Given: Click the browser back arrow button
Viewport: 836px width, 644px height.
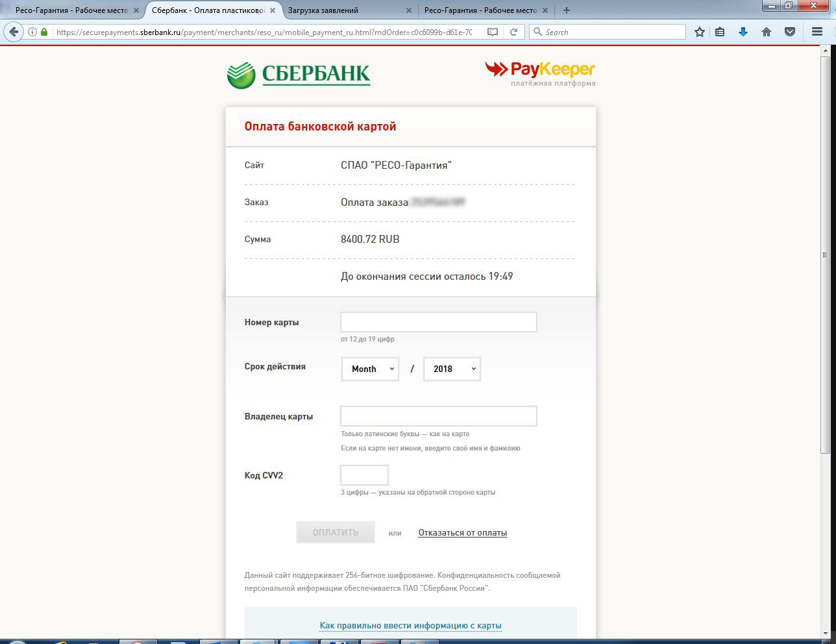Looking at the screenshot, I should click(x=14, y=32).
